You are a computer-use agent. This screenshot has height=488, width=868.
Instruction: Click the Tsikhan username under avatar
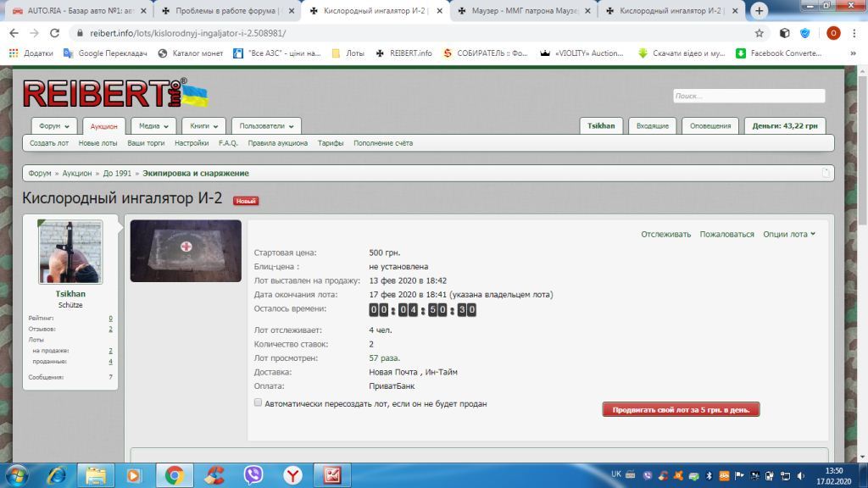pos(70,294)
